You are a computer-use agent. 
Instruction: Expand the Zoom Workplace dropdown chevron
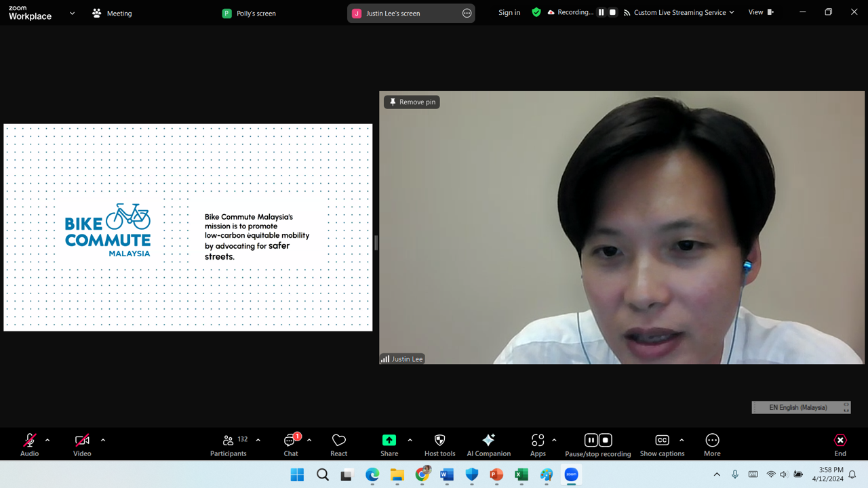tap(72, 13)
